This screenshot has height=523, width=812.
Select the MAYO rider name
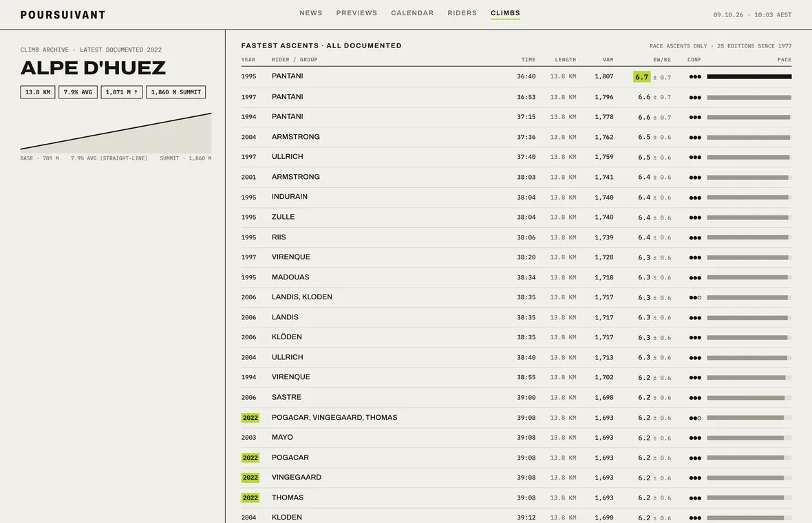(x=282, y=437)
